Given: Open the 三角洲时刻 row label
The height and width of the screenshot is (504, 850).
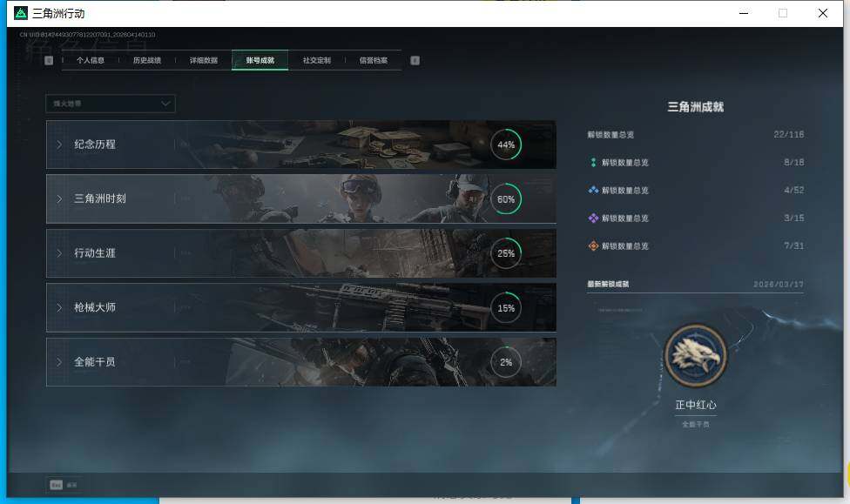Looking at the screenshot, I should [x=100, y=198].
